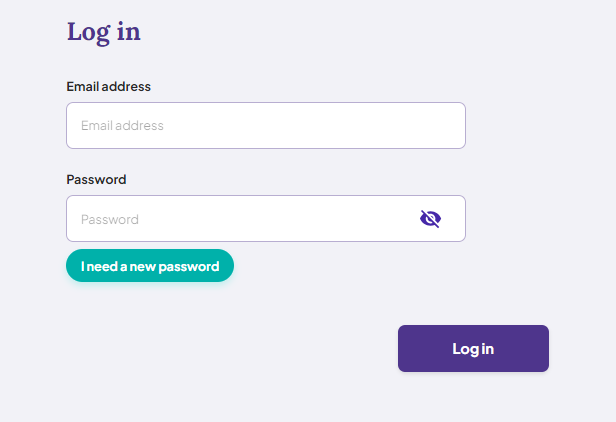The width and height of the screenshot is (616, 422).
Task: Select the 'Log in' page heading
Action: [104, 32]
